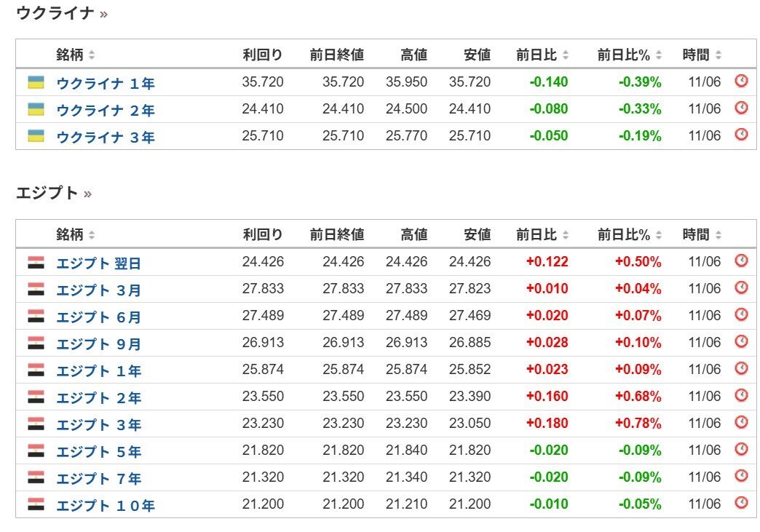Click the clock icon in ウクライナ 1年 row
760x532 pixels.
pyautogui.click(x=741, y=81)
